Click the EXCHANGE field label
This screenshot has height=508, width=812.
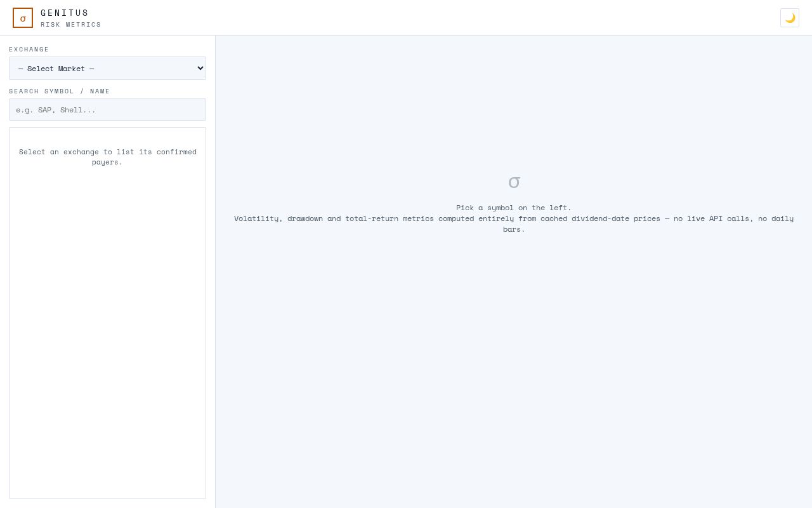tap(29, 50)
